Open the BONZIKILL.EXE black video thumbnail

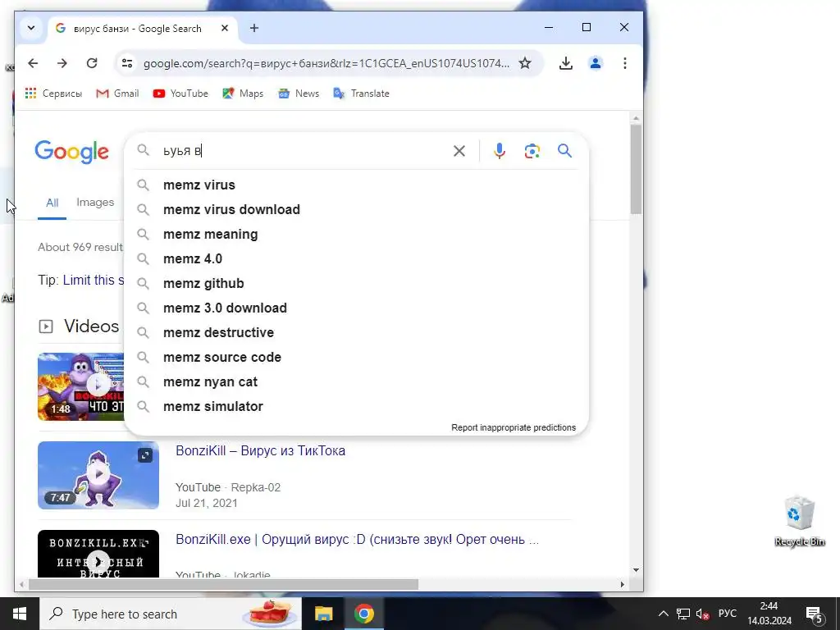[x=98, y=554]
